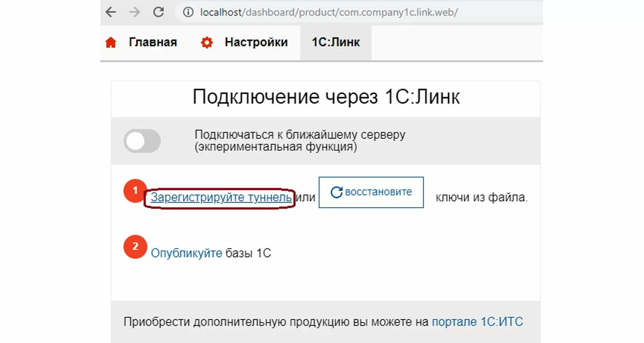The image size is (644, 343).
Task: Click the восстановите button
Action: point(371,192)
